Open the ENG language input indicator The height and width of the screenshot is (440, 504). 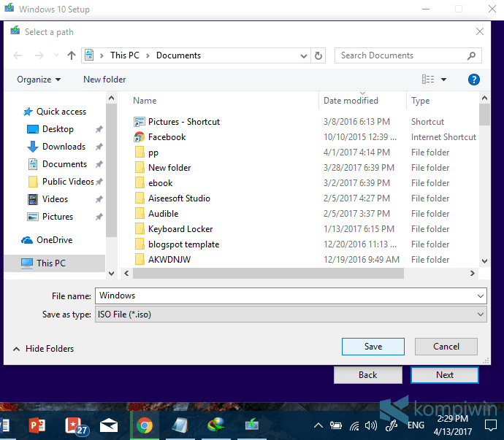(416, 425)
